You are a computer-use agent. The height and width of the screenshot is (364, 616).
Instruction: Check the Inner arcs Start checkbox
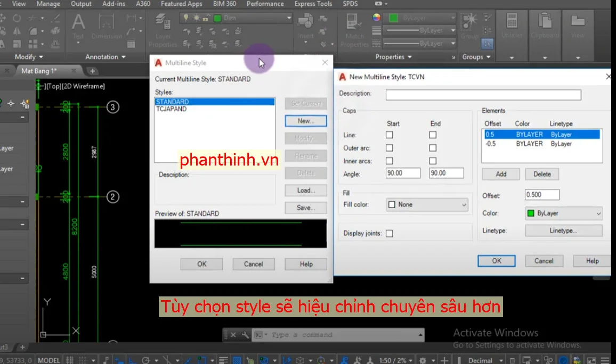[x=390, y=161]
